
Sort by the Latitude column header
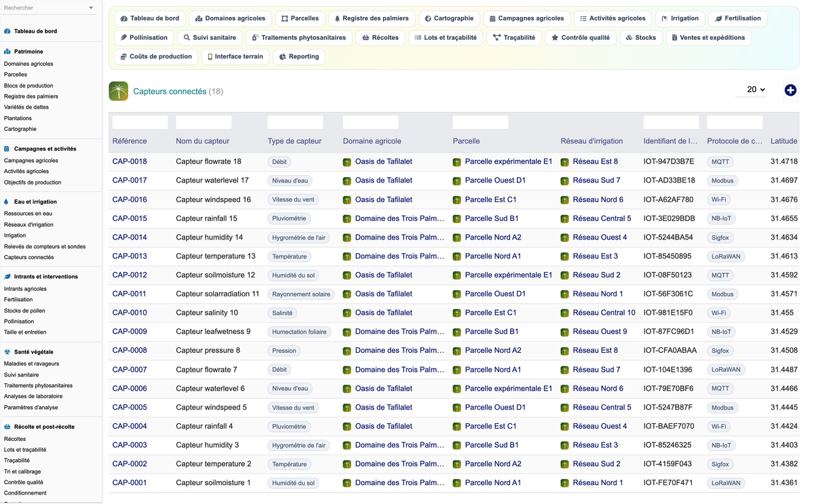click(784, 141)
